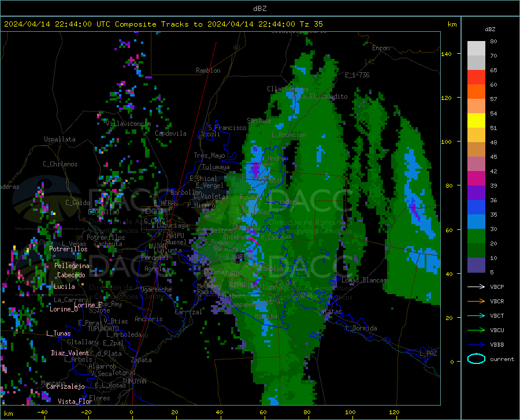Pick the bright green swatch in the dBZ scale
The image size is (520, 420).
476,236
